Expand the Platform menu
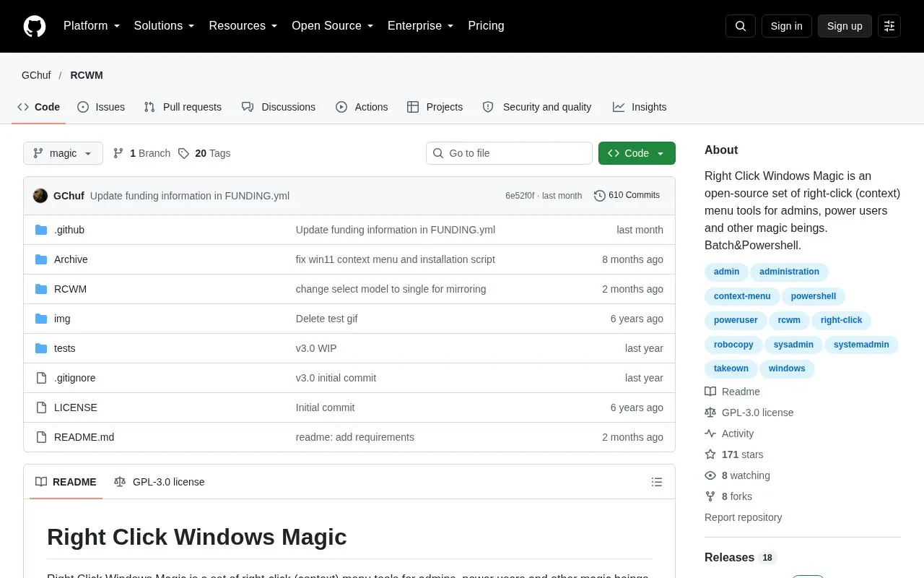 point(92,26)
